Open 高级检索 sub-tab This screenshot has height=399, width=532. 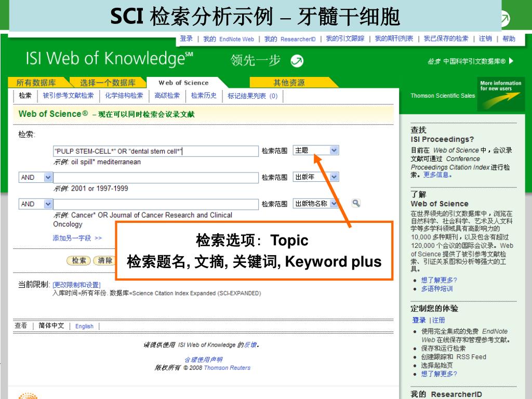tap(167, 96)
